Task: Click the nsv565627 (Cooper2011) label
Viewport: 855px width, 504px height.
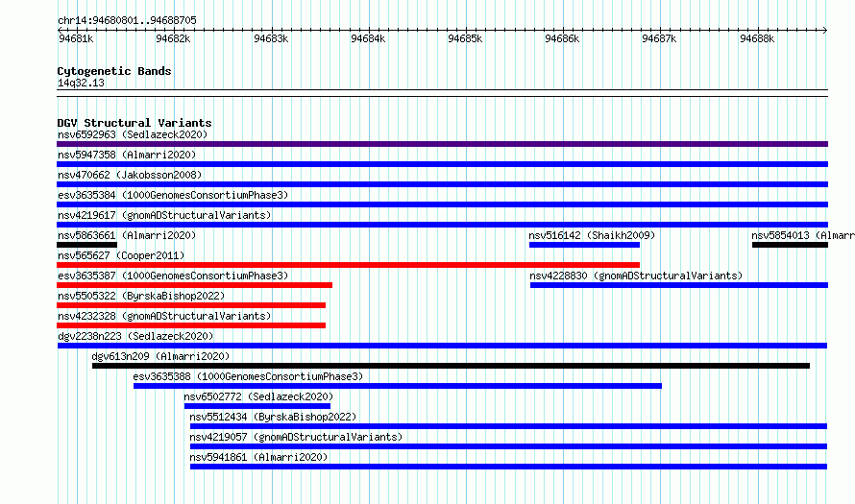Action: (x=121, y=255)
